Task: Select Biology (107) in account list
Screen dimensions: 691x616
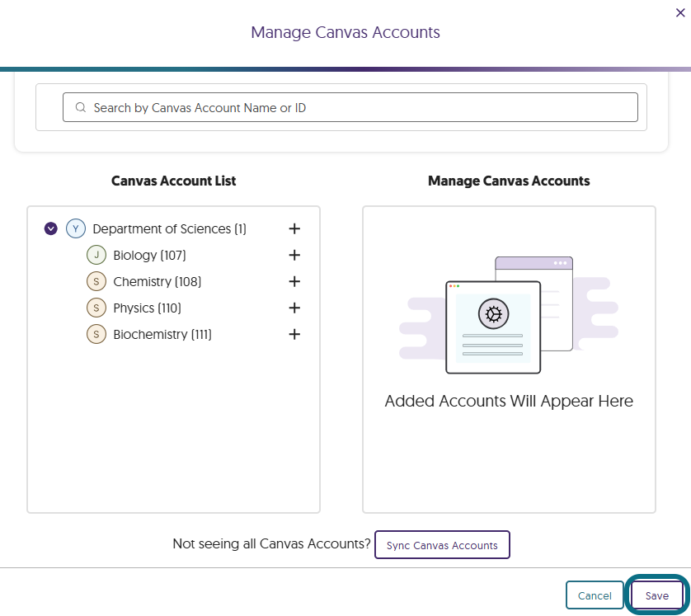Action: pos(149,256)
